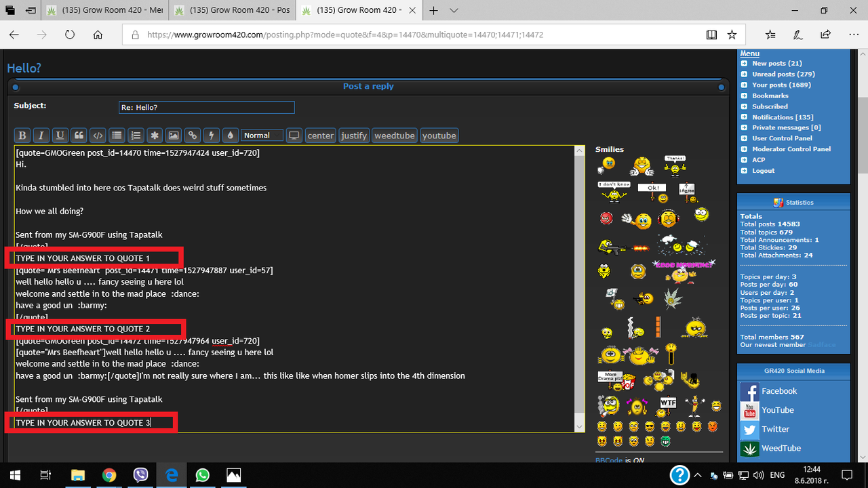Open the font colour picker droplet
Viewport: 868px width, 488px height.
(x=230, y=135)
